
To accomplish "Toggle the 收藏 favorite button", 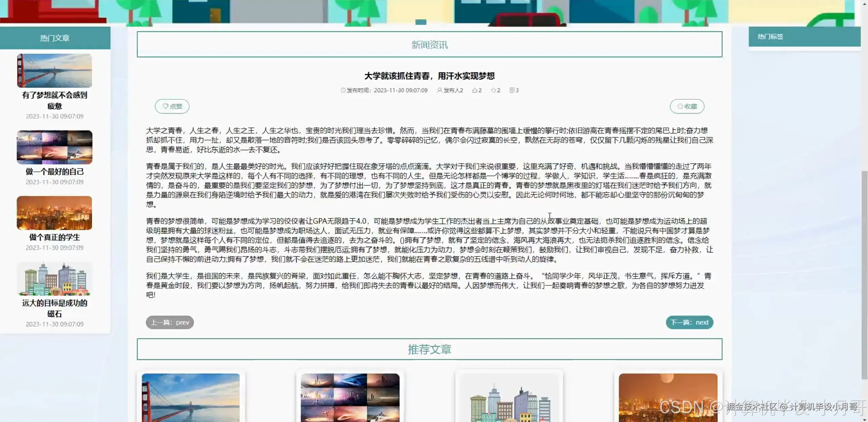I will [687, 106].
